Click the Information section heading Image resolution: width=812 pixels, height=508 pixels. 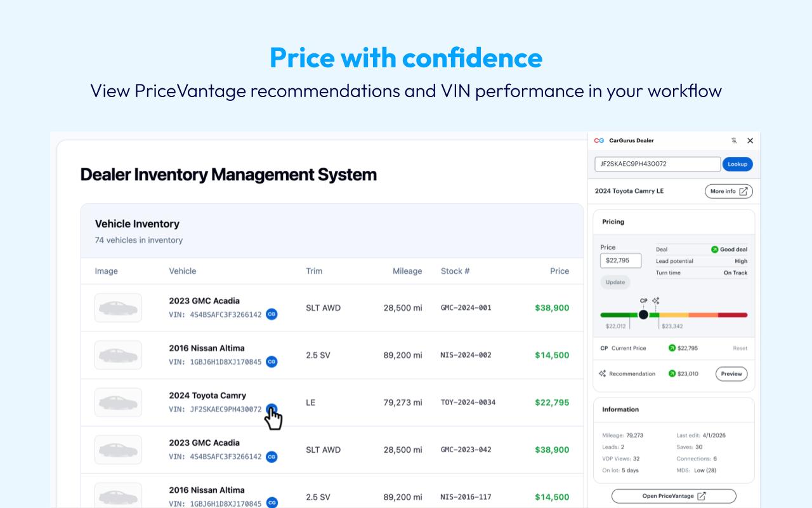click(x=620, y=410)
